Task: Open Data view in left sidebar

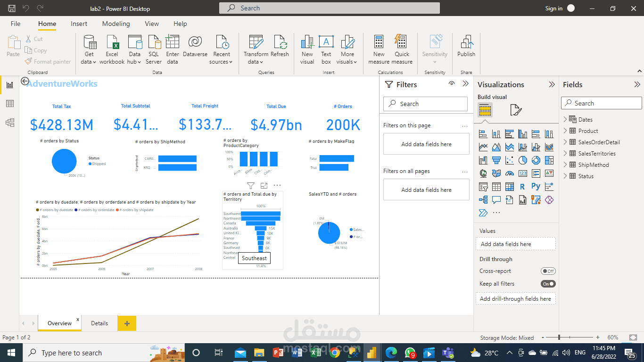Action: point(9,104)
